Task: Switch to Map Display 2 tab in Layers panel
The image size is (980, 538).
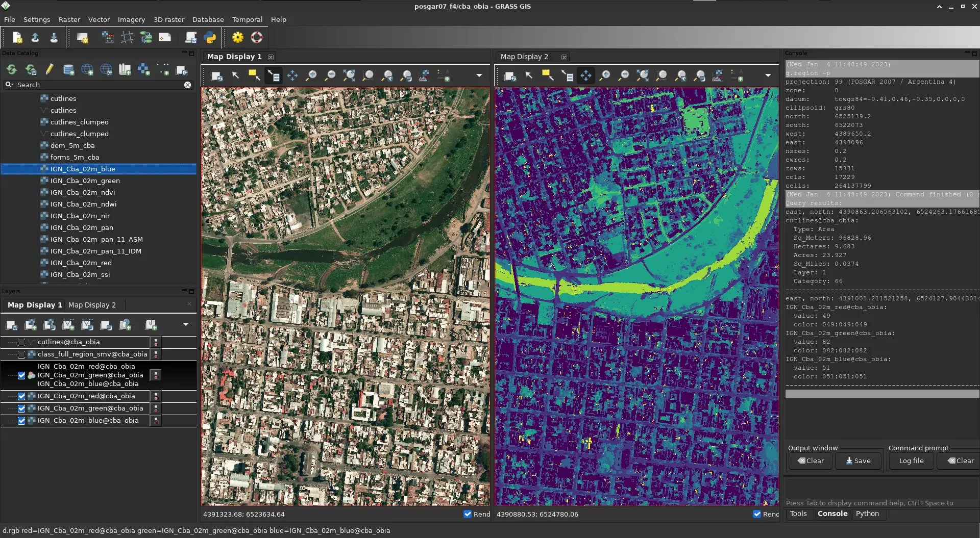Action: pyautogui.click(x=92, y=305)
